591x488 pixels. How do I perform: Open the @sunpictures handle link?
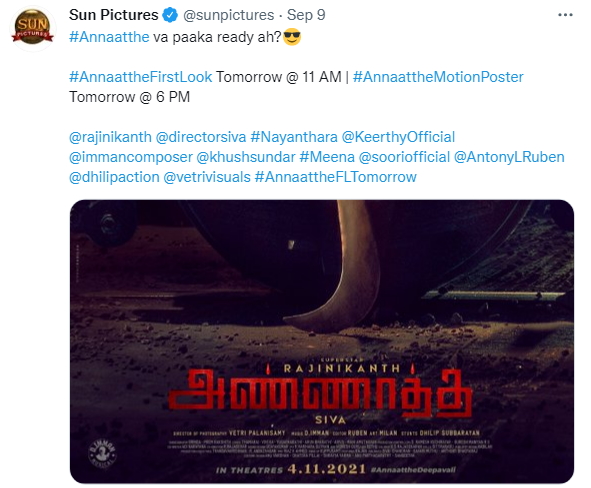pyautogui.click(x=228, y=15)
